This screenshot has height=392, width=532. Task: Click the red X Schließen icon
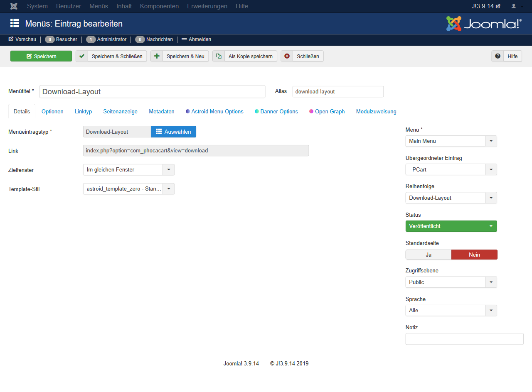click(x=287, y=56)
